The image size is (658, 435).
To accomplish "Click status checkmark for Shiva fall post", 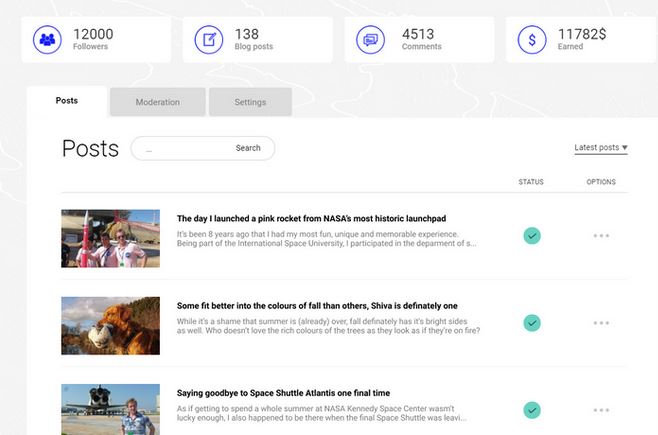I will (x=532, y=323).
